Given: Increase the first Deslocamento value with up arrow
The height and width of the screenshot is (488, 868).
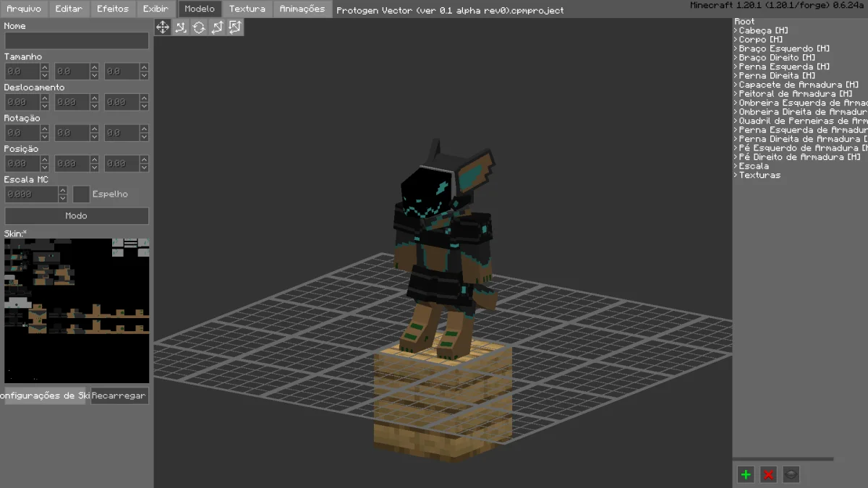Looking at the screenshot, I should pos(44,98).
